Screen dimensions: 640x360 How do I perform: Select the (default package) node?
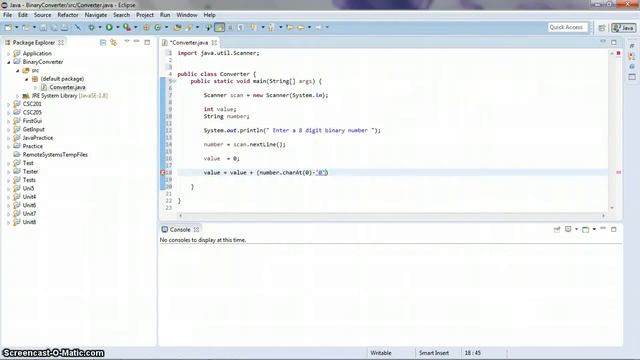62,79
